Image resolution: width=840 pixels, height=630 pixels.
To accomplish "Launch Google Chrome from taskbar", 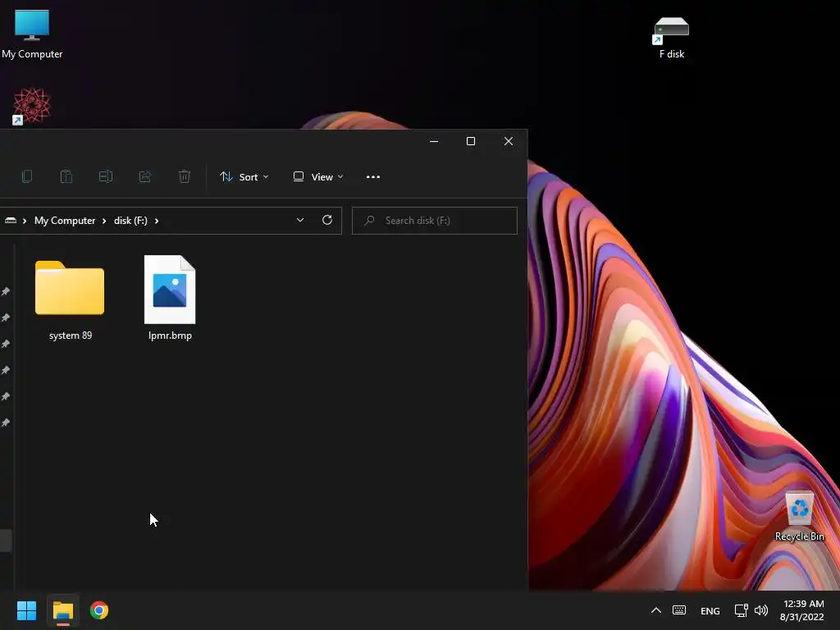I will click(x=99, y=610).
